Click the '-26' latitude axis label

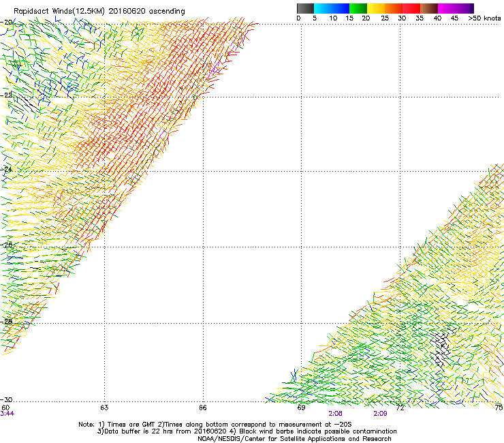[x=6, y=245]
